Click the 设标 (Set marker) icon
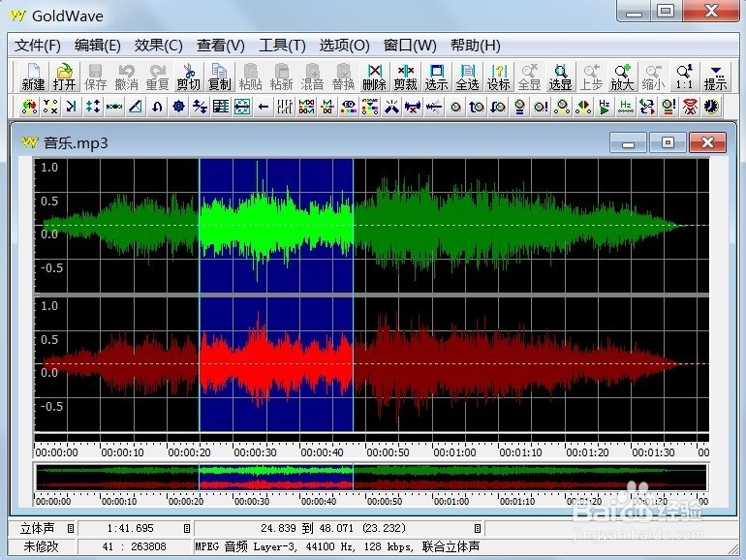The image size is (746, 560). point(498,78)
